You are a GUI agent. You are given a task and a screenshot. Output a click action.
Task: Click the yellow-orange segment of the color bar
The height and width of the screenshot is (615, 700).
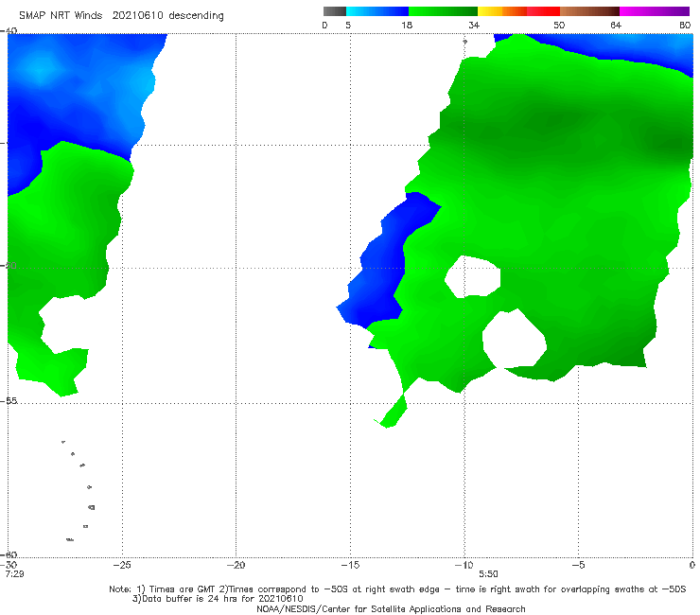tap(502, 11)
